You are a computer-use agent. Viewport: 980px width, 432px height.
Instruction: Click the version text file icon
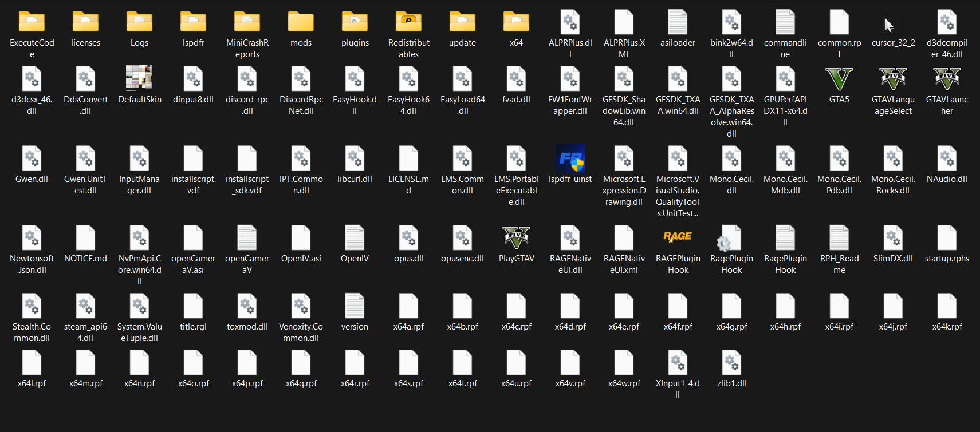(355, 306)
